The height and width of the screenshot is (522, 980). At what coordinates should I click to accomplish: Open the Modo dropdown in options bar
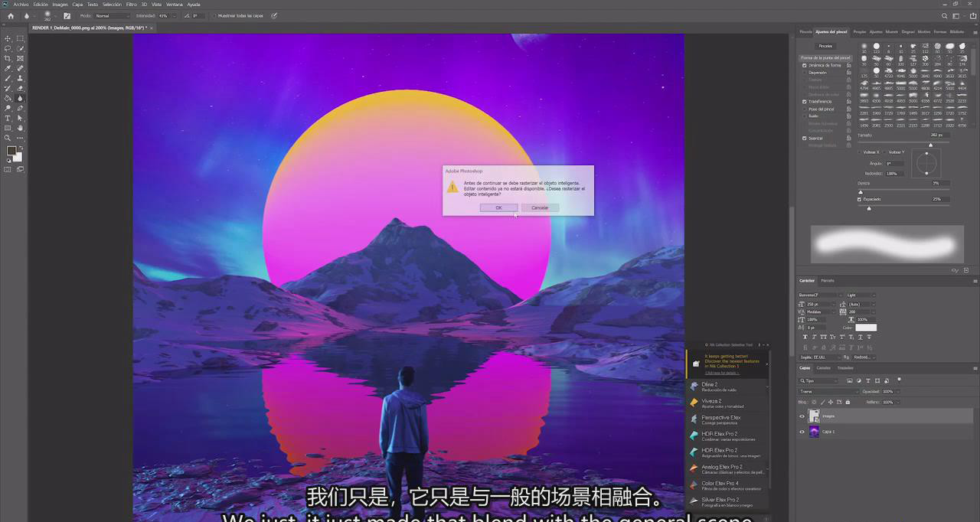112,15
